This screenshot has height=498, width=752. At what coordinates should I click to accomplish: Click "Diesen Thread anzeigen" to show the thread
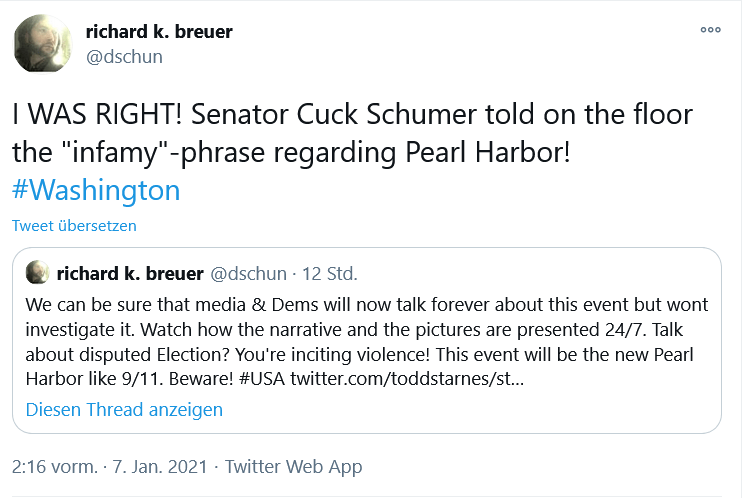click(x=124, y=409)
